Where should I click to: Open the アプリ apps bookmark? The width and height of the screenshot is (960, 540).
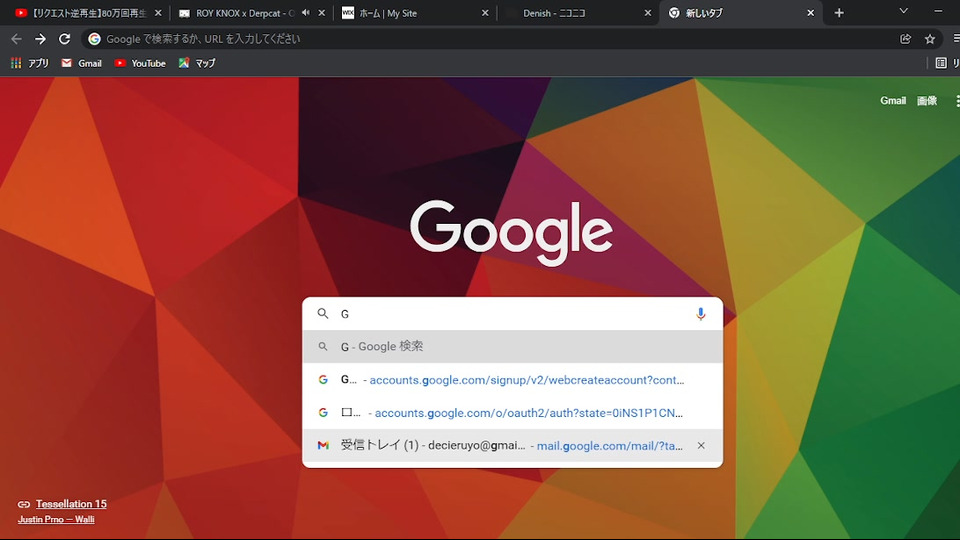pos(30,63)
